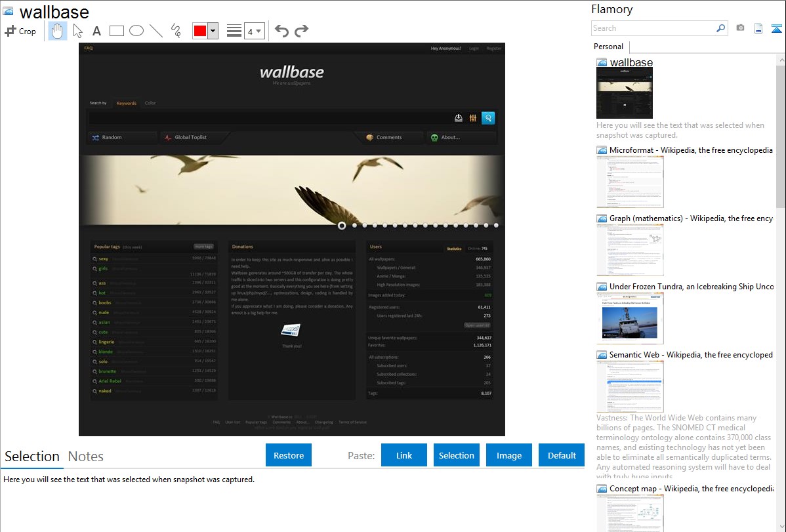Open the Personal tab
The image size is (786, 532).
pos(608,47)
